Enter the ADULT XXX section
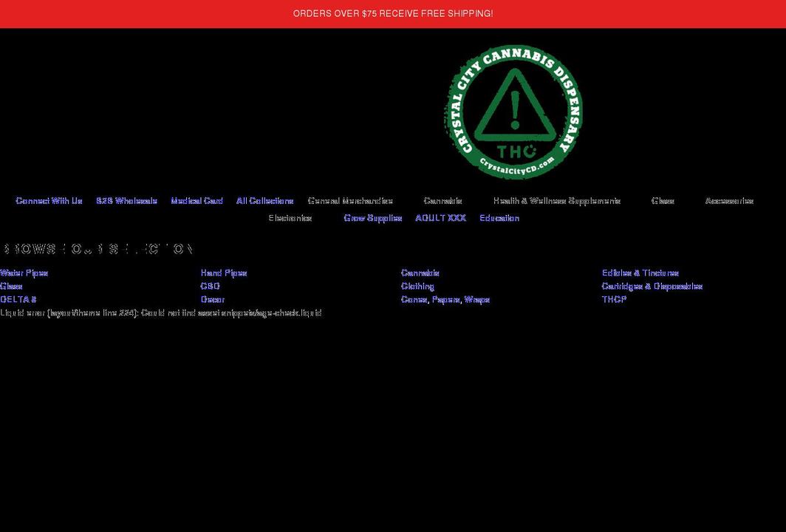786x532 pixels. click(x=440, y=218)
